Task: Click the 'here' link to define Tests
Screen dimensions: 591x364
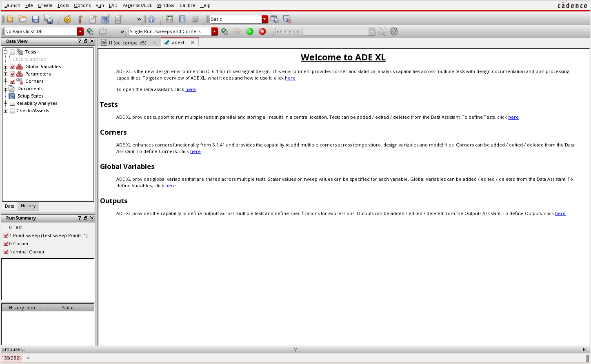Action: [x=513, y=117]
